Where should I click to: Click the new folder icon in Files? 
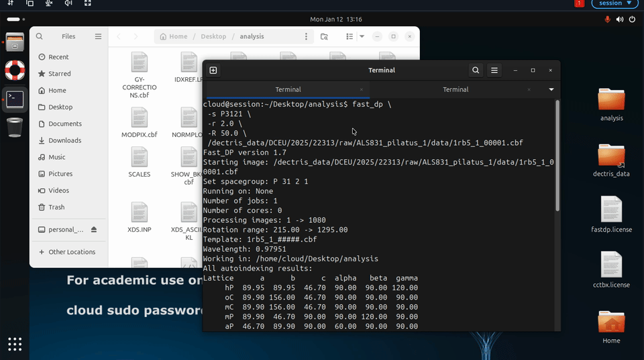click(x=325, y=36)
